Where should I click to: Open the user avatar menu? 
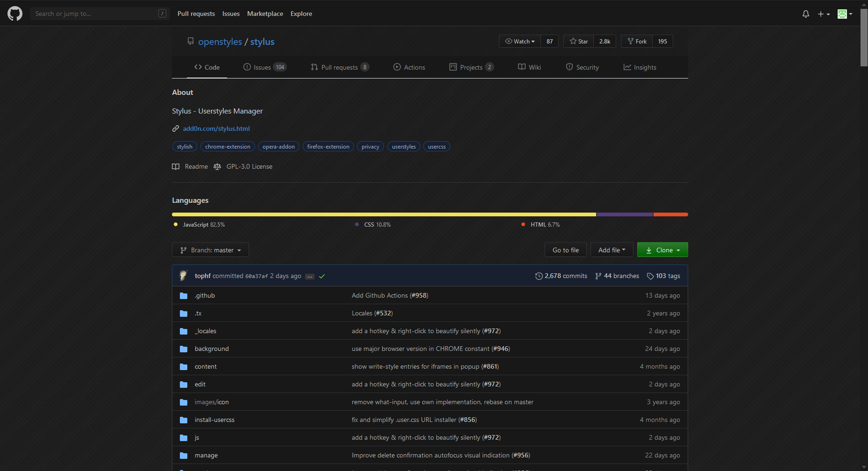click(x=845, y=14)
